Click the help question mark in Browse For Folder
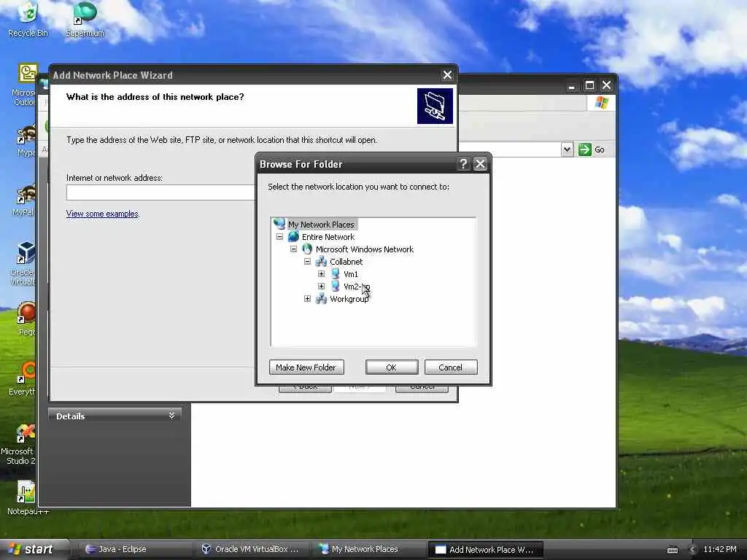The width and height of the screenshot is (747, 560). pos(463,164)
